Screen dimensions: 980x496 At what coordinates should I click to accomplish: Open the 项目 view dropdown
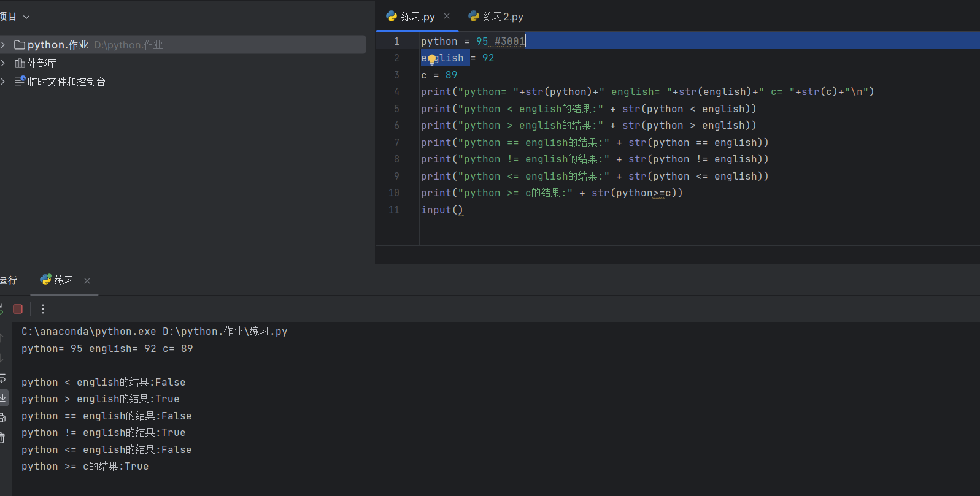26,17
